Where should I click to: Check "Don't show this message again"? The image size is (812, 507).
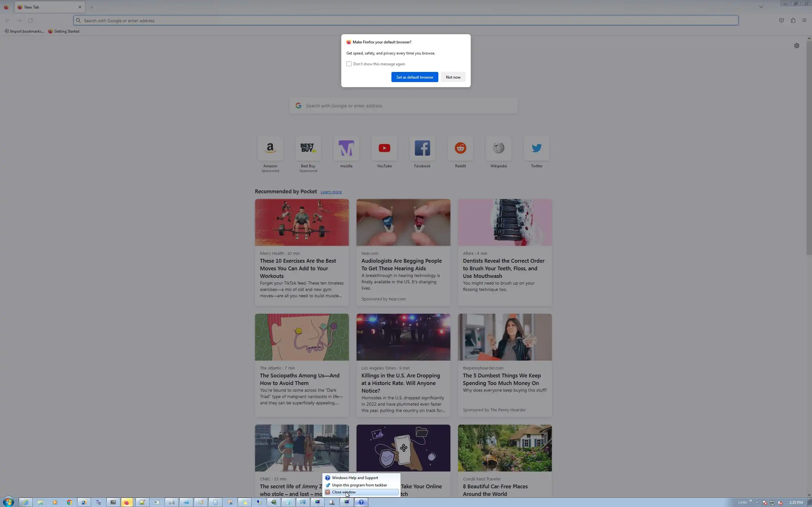coord(349,64)
